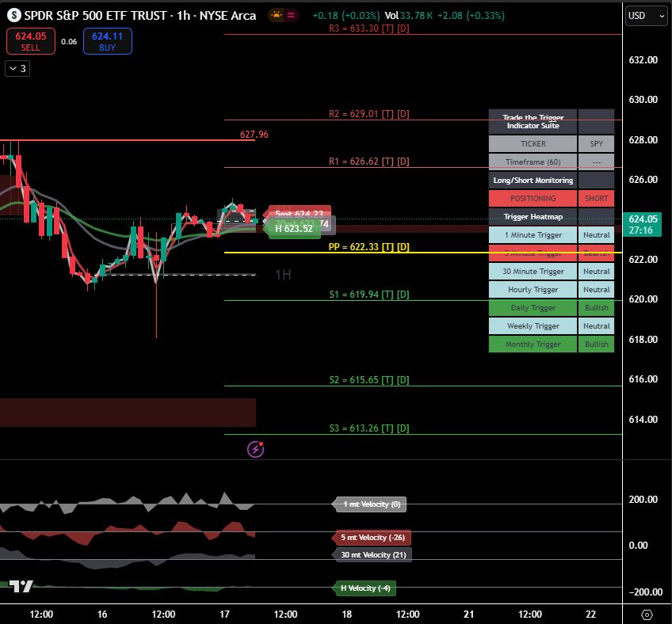This screenshot has height=624, width=672.
Task: Click −200.00 on the velocity pane scale
Action: tap(645, 592)
